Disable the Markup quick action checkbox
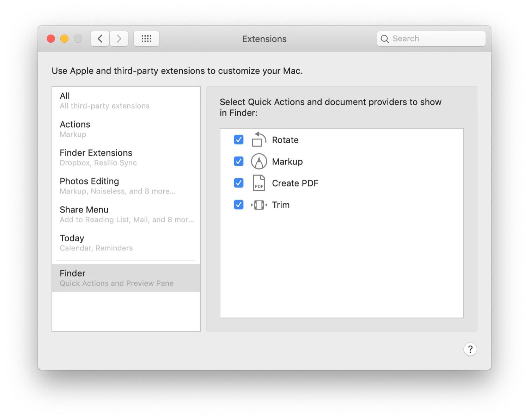The height and width of the screenshot is (420, 529). coord(239,161)
